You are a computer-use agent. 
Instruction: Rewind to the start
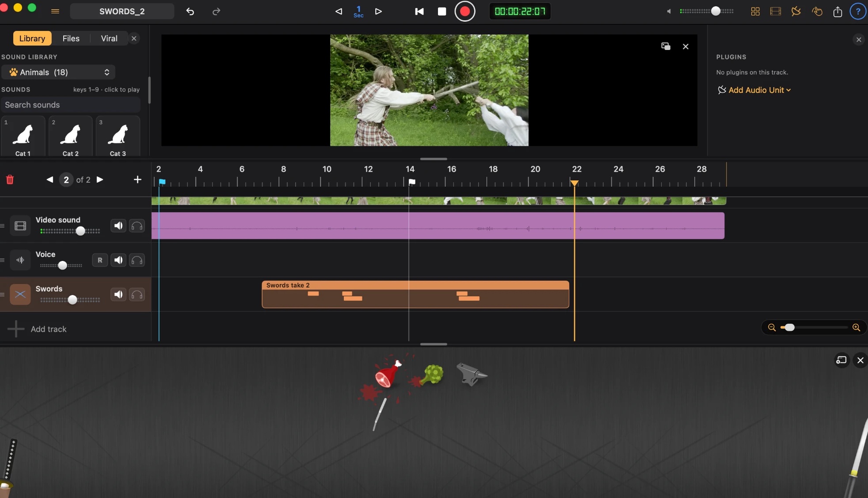[419, 11]
